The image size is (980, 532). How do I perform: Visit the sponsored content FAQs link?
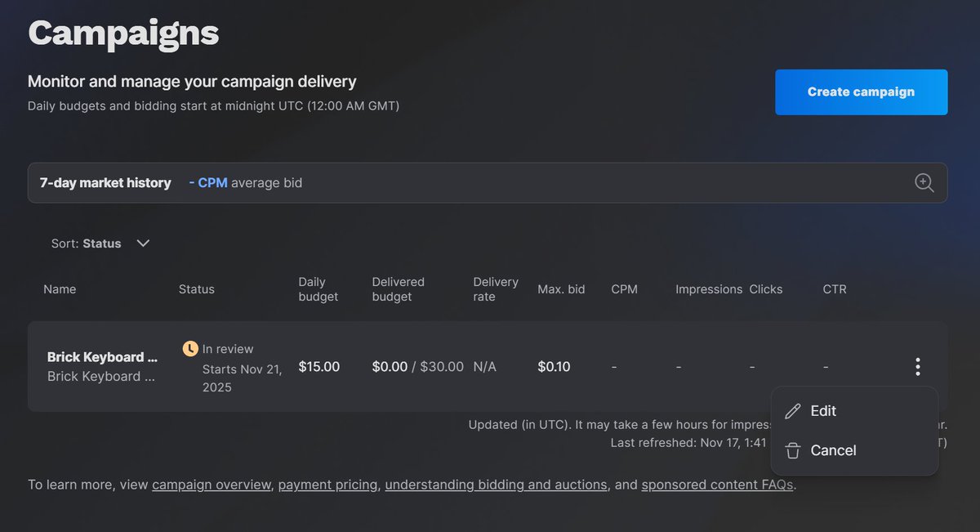coord(717,485)
